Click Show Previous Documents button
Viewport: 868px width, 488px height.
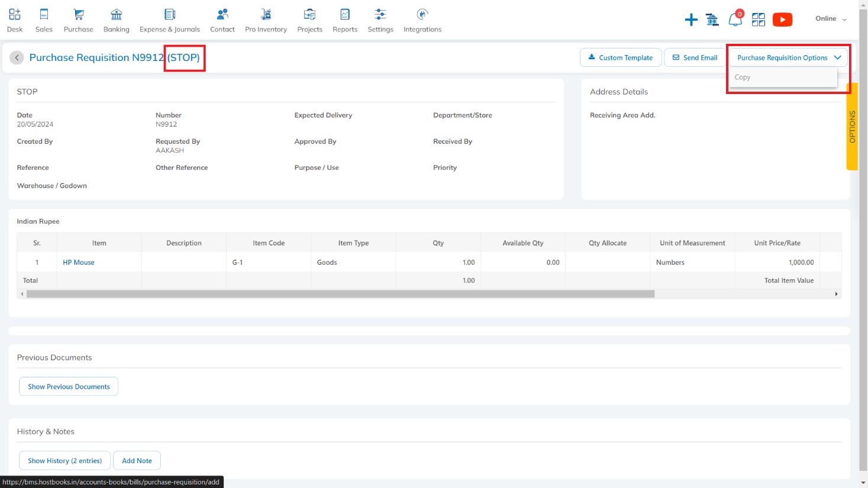coord(69,386)
